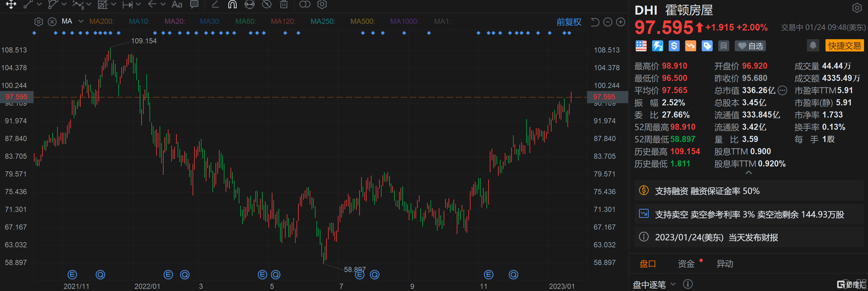
Task: Switch to the 资金 tab
Action: [x=686, y=264]
